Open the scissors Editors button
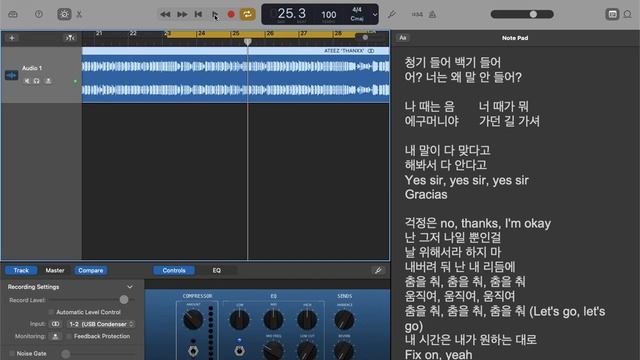This screenshot has height=360, width=640. [x=79, y=14]
